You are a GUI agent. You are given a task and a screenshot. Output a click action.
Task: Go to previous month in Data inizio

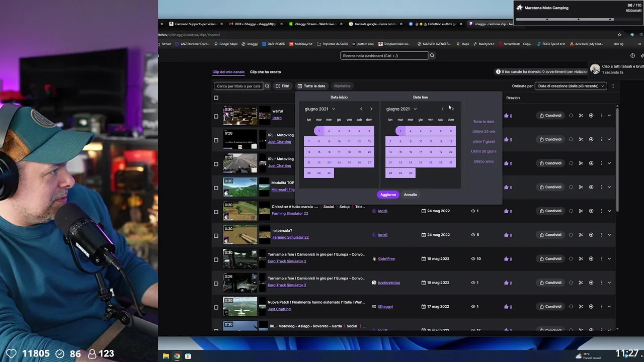tap(361, 109)
